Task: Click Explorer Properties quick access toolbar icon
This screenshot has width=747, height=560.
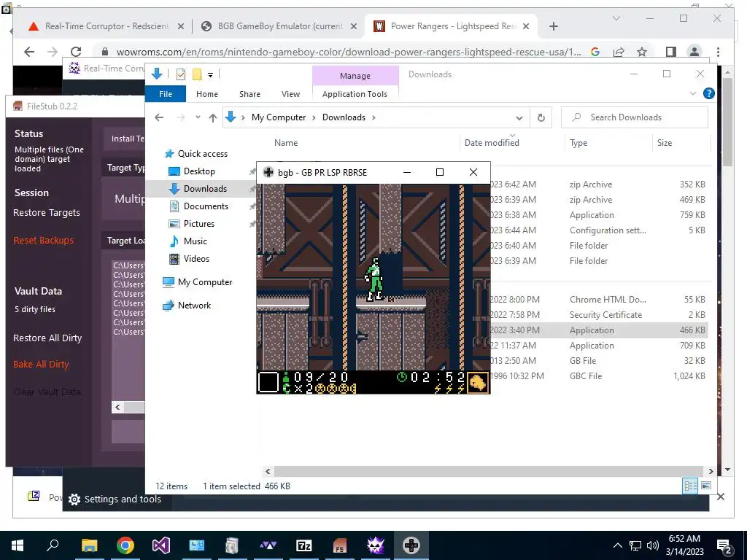Action: coord(181,74)
